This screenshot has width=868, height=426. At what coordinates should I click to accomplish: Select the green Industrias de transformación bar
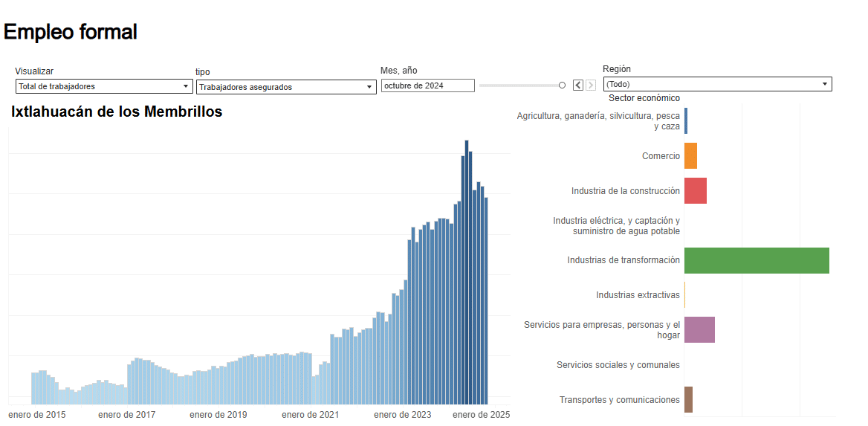pos(757,260)
